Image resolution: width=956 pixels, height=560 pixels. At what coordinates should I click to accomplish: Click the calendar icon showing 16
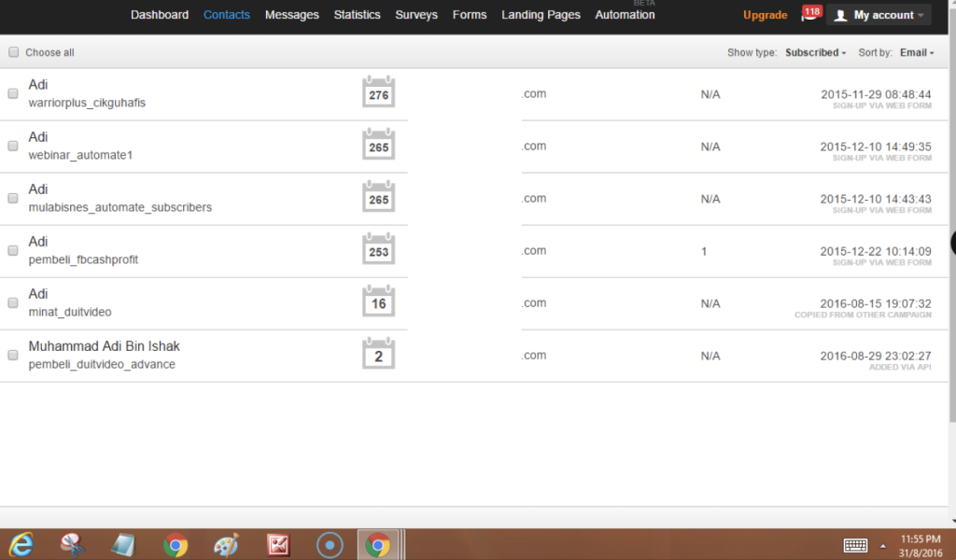coord(378,302)
